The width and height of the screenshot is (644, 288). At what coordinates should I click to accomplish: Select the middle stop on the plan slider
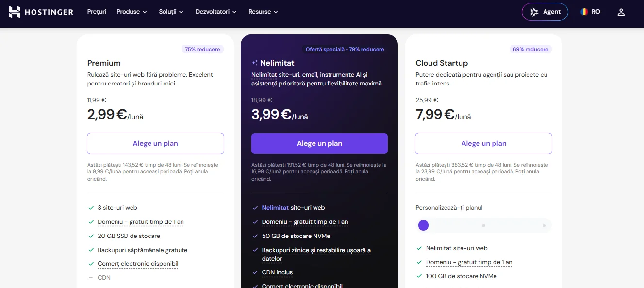point(483,225)
